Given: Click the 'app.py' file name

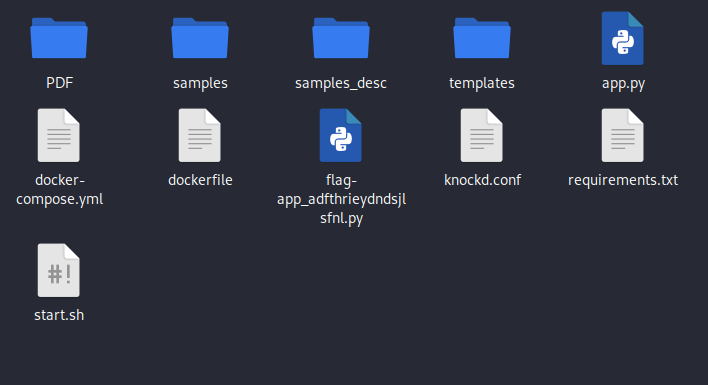Looking at the screenshot, I should click(x=623, y=84).
